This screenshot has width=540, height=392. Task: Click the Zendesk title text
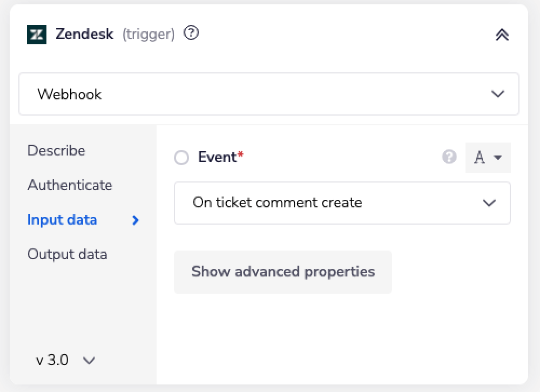pos(84,35)
